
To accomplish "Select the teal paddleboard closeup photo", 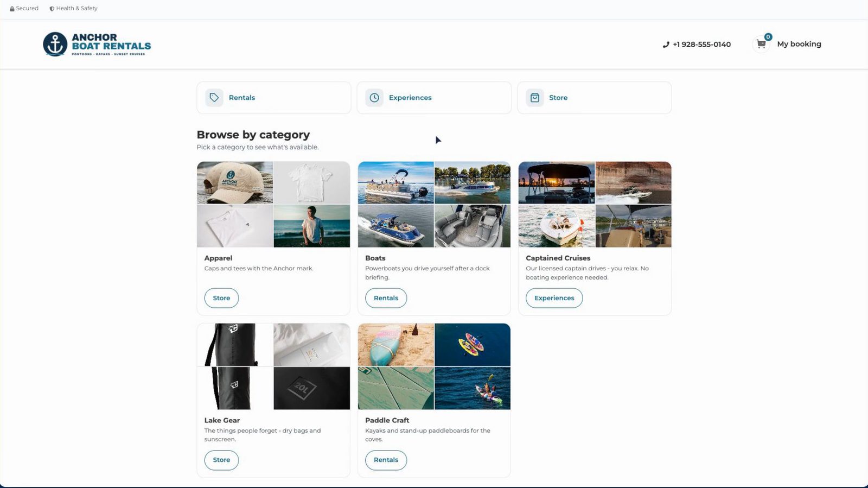I will [396, 388].
